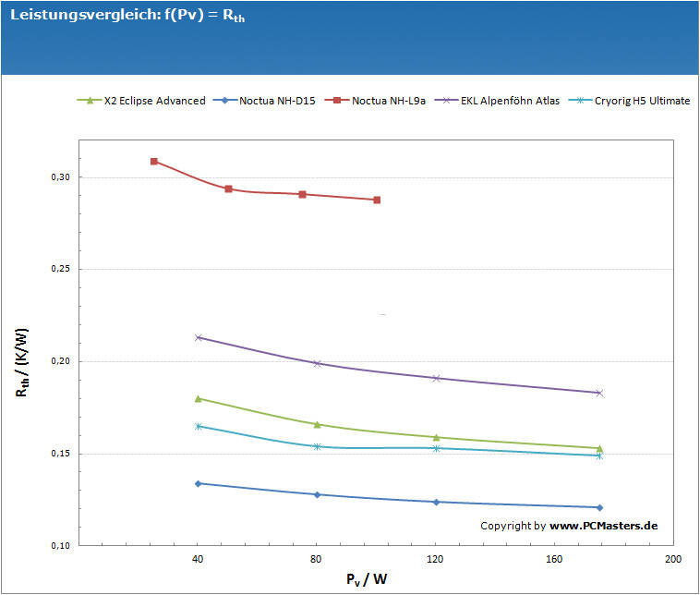
Task: Click the blue NH-D15 data point at 120 W
Action: (437, 502)
